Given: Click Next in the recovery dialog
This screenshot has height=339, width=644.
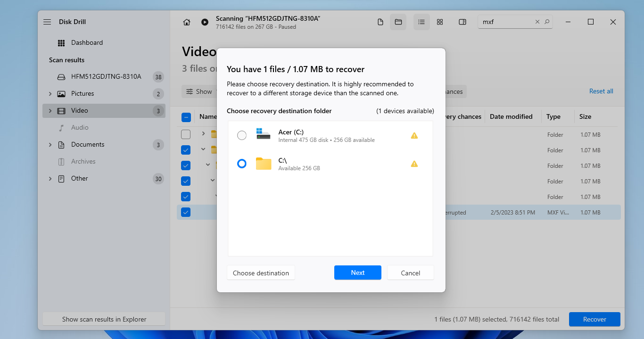Looking at the screenshot, I should point(358,273).
